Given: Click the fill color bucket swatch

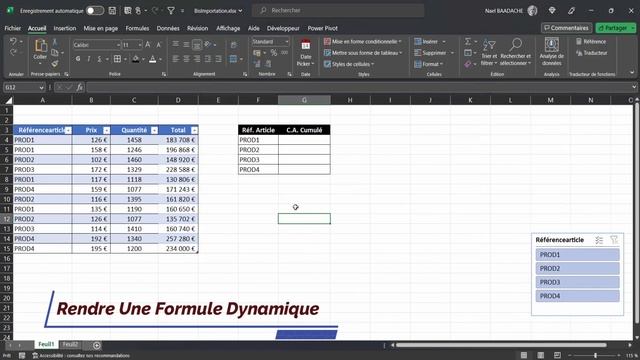Looking at the screenshot, I should click(136, 60).
